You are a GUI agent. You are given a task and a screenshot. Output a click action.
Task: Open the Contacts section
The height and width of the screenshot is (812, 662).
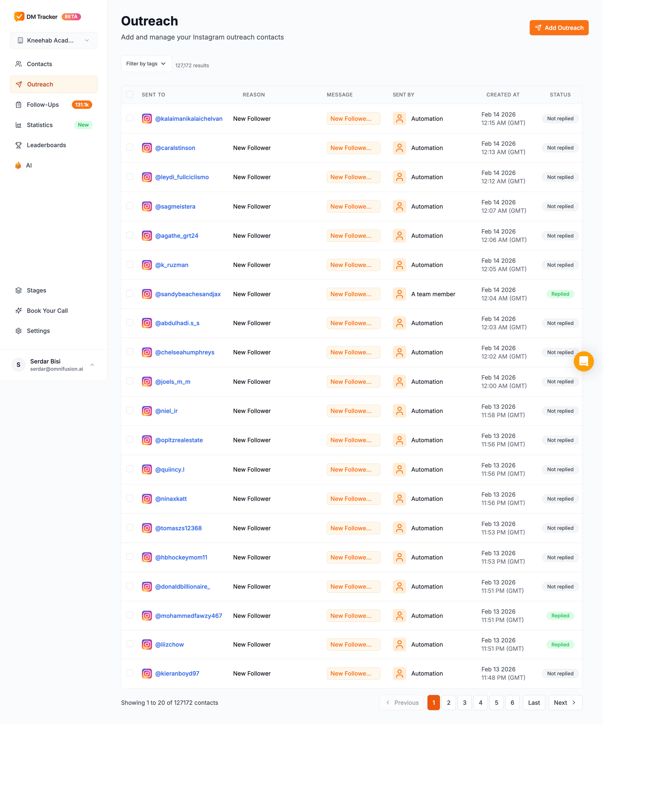pos(54,64)
